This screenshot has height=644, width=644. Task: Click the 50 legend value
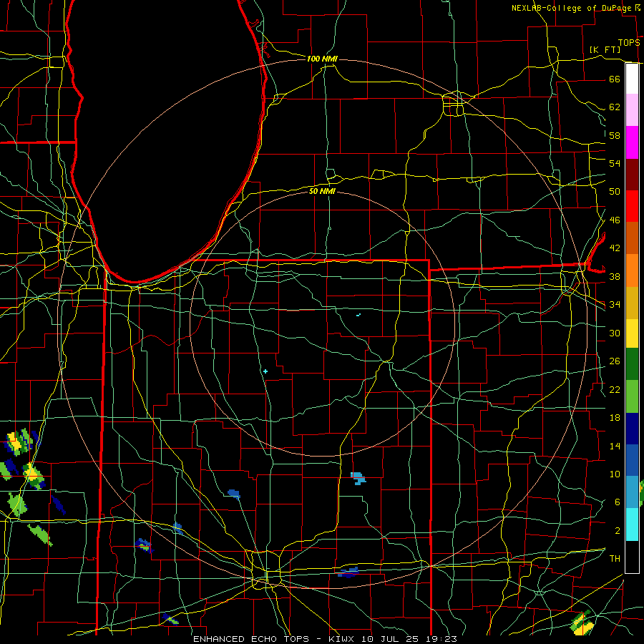[x=615, y=192]
